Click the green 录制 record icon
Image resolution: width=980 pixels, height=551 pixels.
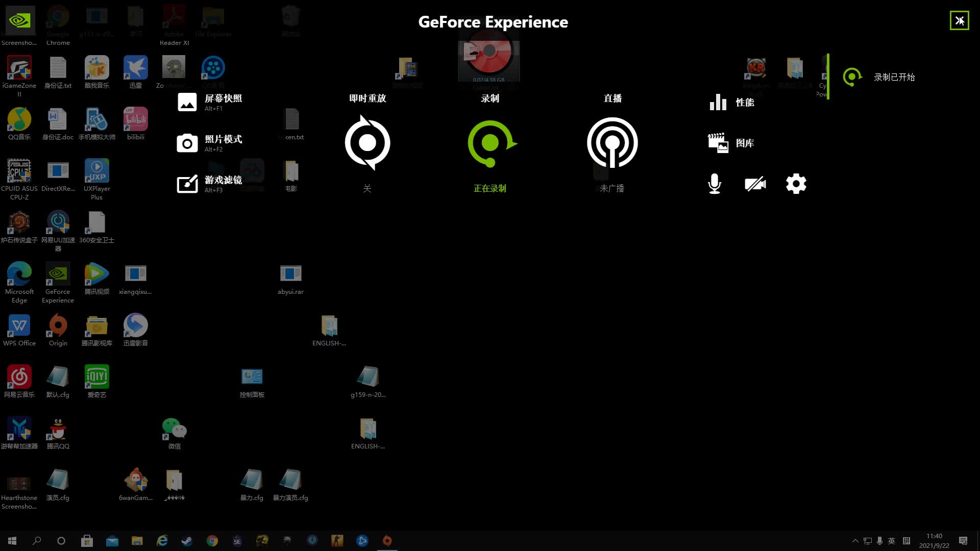pos(491,143)
